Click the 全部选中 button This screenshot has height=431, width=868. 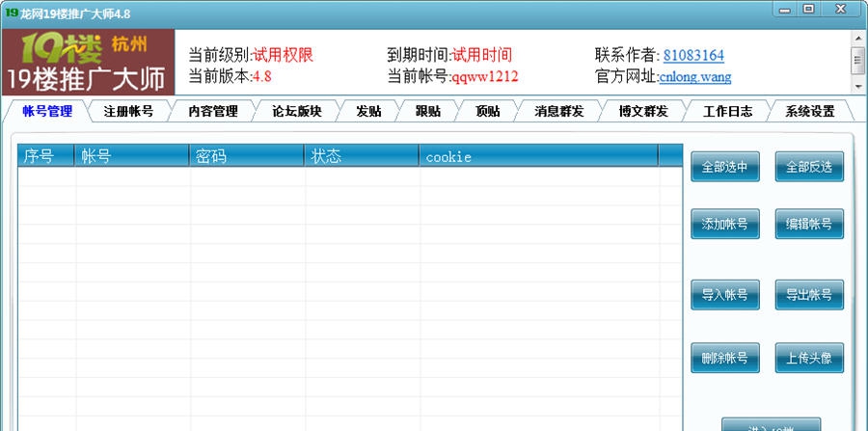(x=725, y=167)
